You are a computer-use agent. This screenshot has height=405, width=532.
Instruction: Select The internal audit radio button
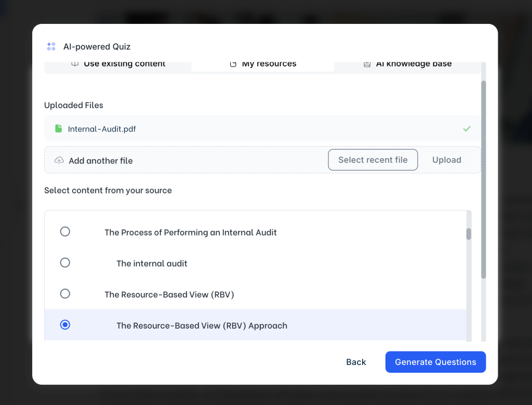[65, 263]
